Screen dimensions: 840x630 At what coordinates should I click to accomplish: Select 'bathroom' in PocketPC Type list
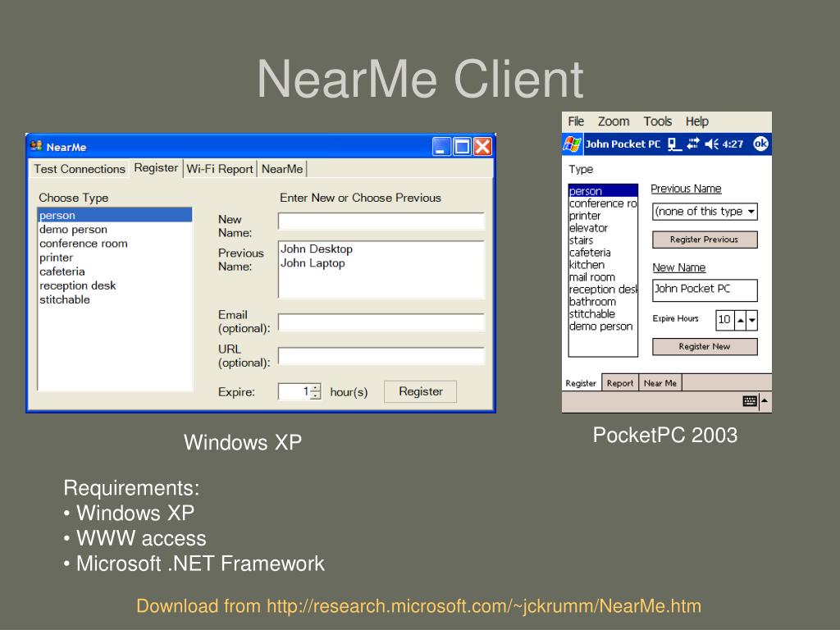603,302
